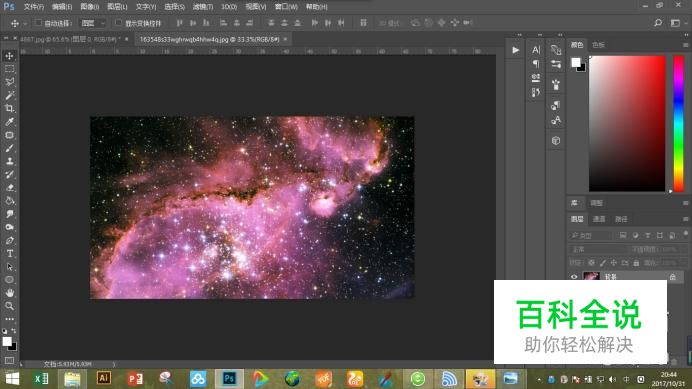Select the Path Selection tool
This screenshot has width=692, height=389.
(9, 267)
